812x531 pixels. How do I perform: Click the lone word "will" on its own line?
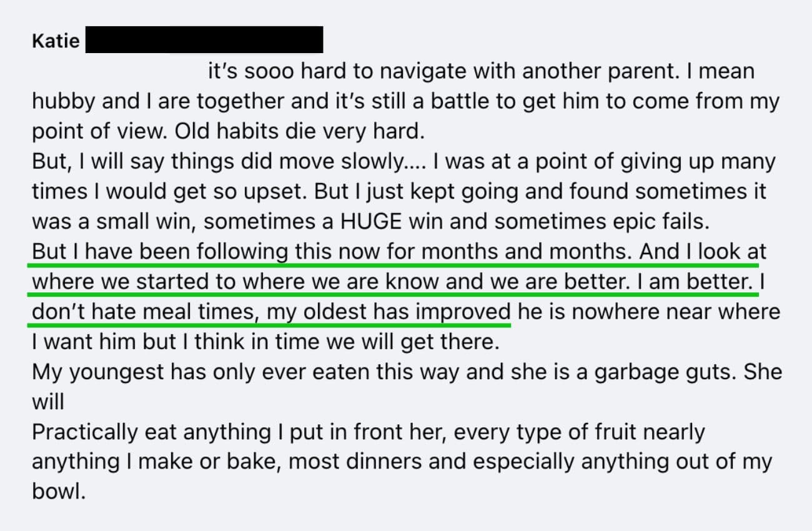point(48,402)
